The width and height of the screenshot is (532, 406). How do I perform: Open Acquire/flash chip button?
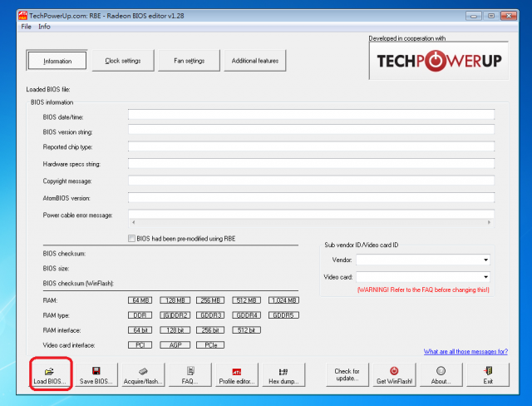(x=143, y=374)
